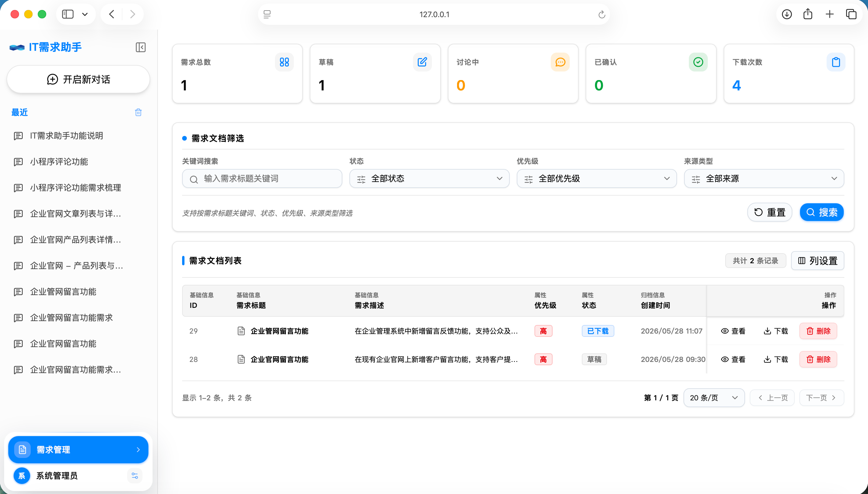Toggle Safari sidebar icon
This screenshot has width=868, height=494.
(x=67, y=14)
